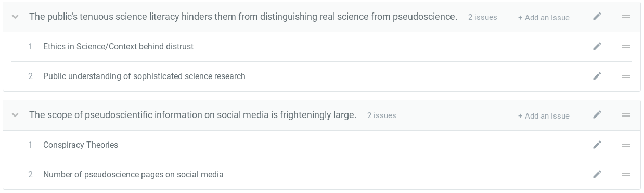The image size is (644, 193).
Task: Select Public understanding of sophisticated science research
Action: (x=144, y=76)
